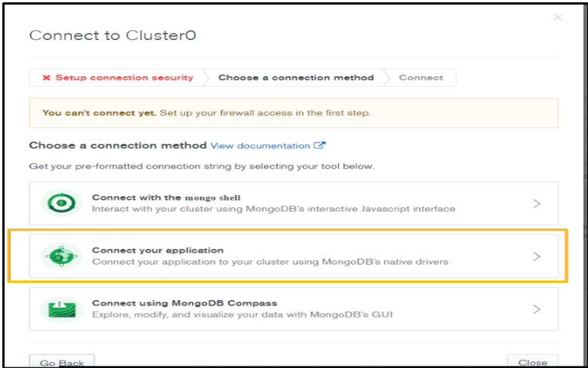Click the MongoDB Compass icon

(x=61, y=309)
